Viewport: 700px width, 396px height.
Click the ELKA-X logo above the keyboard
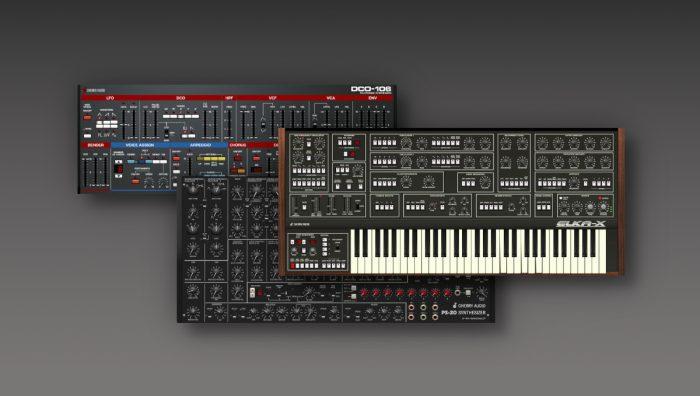[x=580, y=224]
